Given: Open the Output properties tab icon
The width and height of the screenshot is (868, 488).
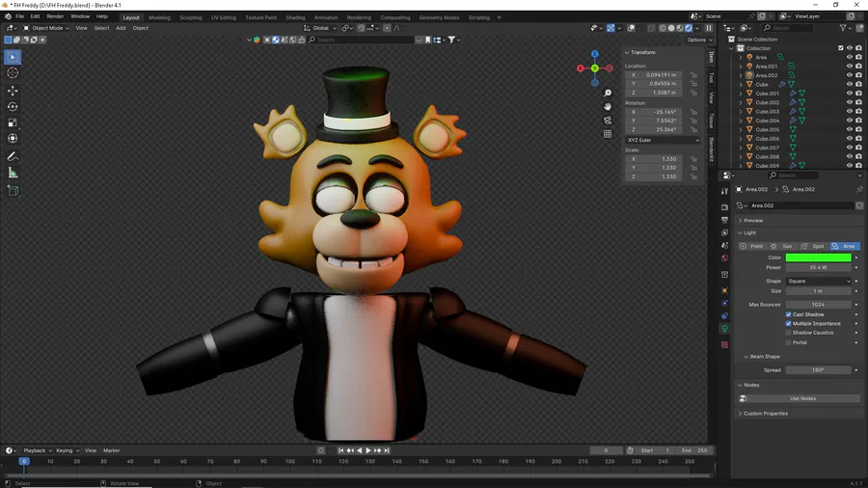Looking at the screenshot, I should pos(724,220).
